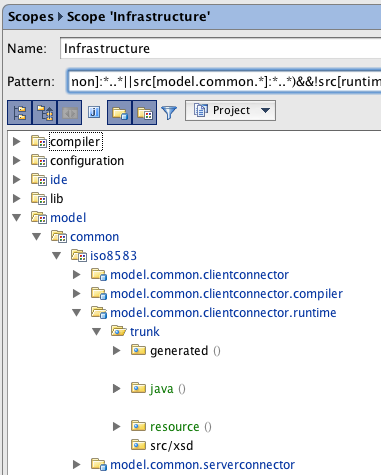
Task: Select model.common.clientconnector.compiler label
Action: coord(226,294)
